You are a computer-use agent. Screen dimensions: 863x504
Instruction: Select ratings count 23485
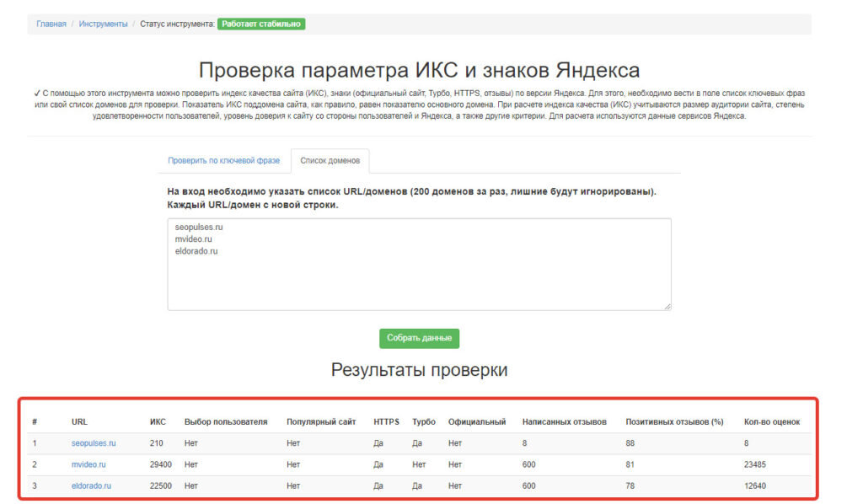click(754, 464)
